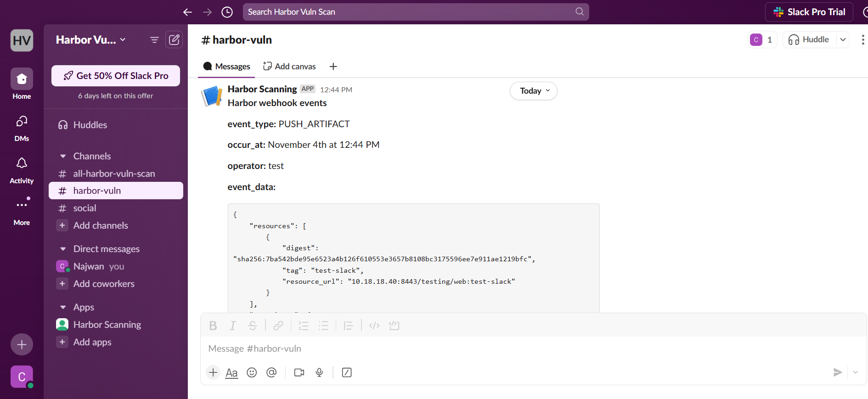Screen dimensions: 868x399
Task: Click the new message compose icon
Action: pyautogui.click(x=174, y=40)
